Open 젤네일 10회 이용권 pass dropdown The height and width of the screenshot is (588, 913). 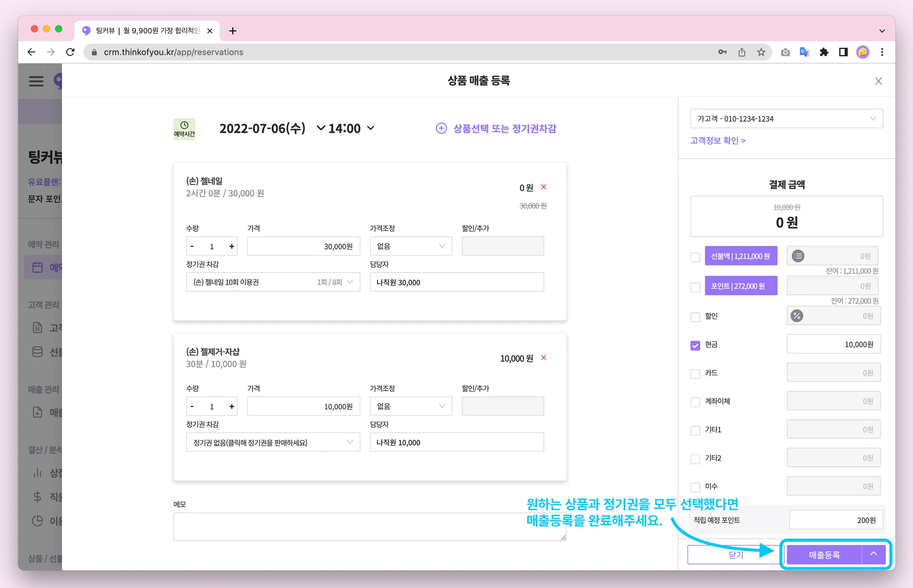point(273,282)
